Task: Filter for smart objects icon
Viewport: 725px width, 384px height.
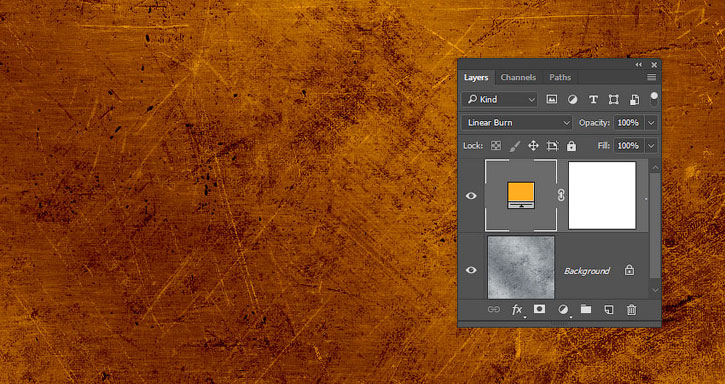Action: 634,99
